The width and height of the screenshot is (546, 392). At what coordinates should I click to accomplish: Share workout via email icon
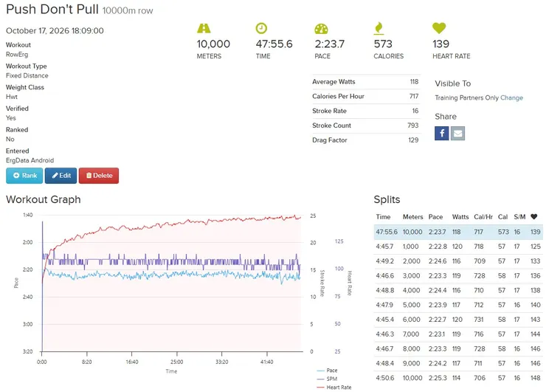(457, 133)
